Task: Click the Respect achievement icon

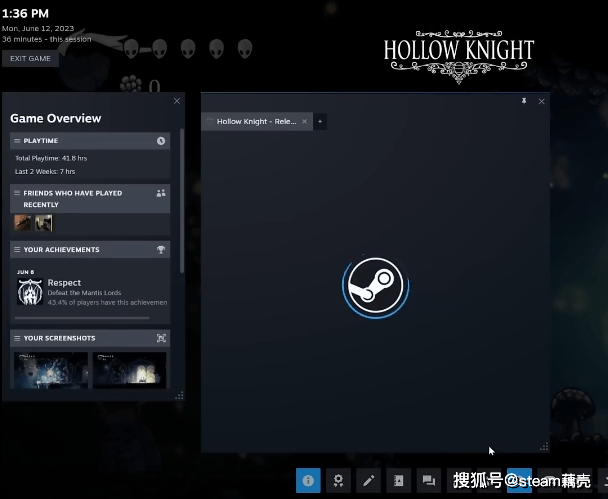Action: tap(30, 292)
